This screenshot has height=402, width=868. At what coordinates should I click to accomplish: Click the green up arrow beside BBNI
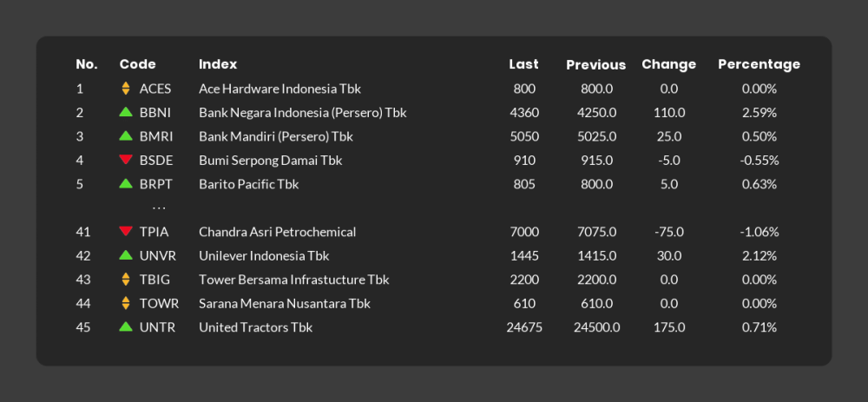tap(126, 112)
